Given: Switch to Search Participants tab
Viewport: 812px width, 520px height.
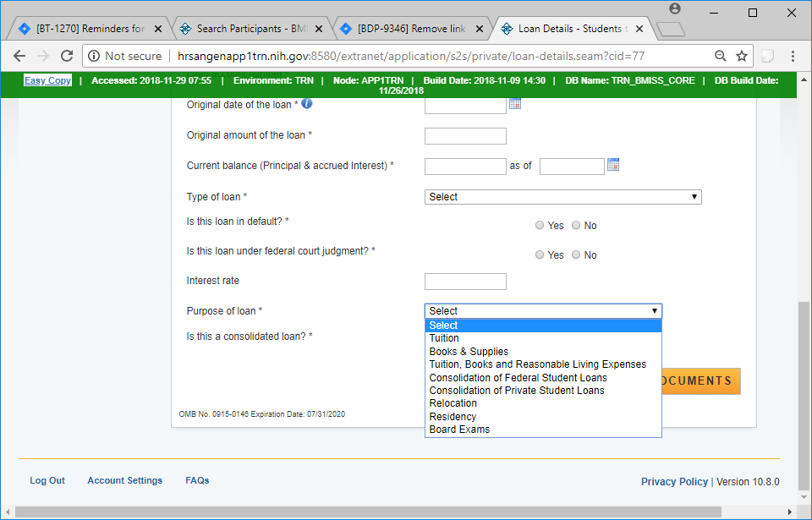Looking at the screenshot, I should click(x=250, y=29).
